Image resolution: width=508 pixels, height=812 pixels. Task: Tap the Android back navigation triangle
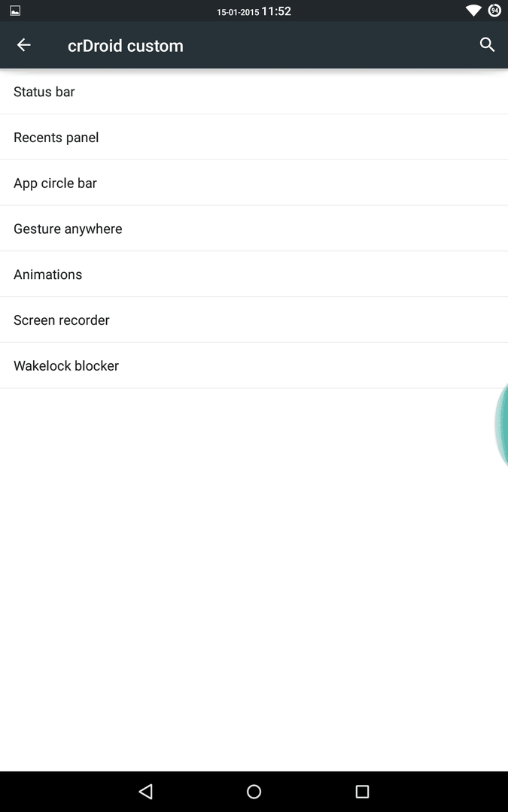146,791
